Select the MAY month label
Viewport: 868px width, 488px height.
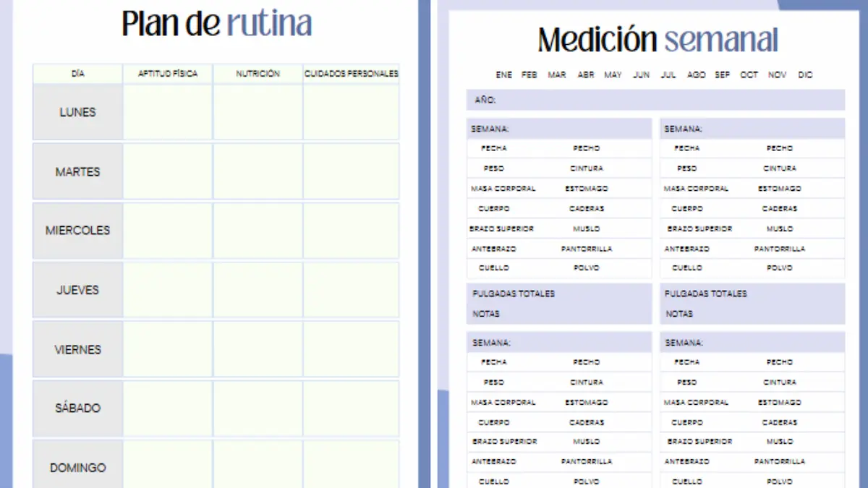pos(613,75)
